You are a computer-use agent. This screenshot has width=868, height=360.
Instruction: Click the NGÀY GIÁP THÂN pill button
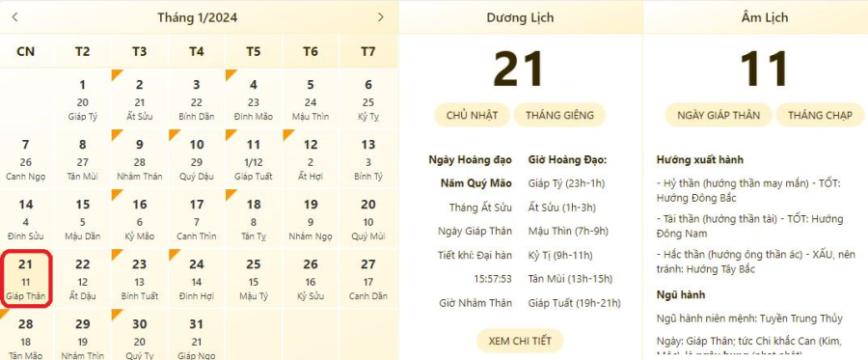click(x=719, y=115)
